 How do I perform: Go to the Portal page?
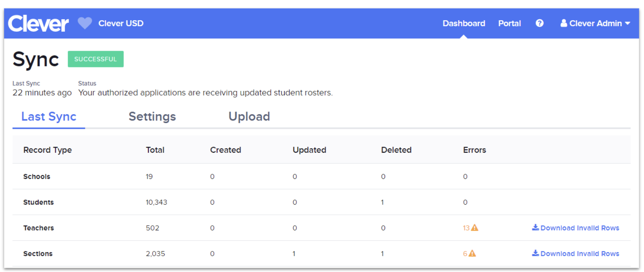[509, 23]
